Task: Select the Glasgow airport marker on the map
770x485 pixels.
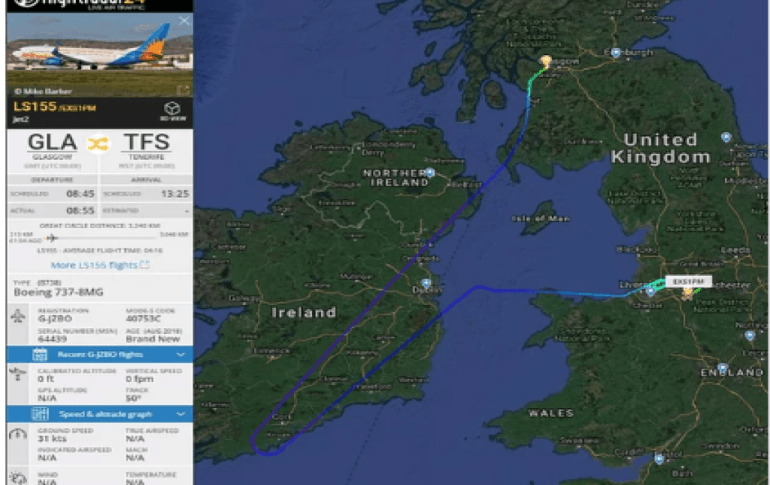Action: pos(546,61)
